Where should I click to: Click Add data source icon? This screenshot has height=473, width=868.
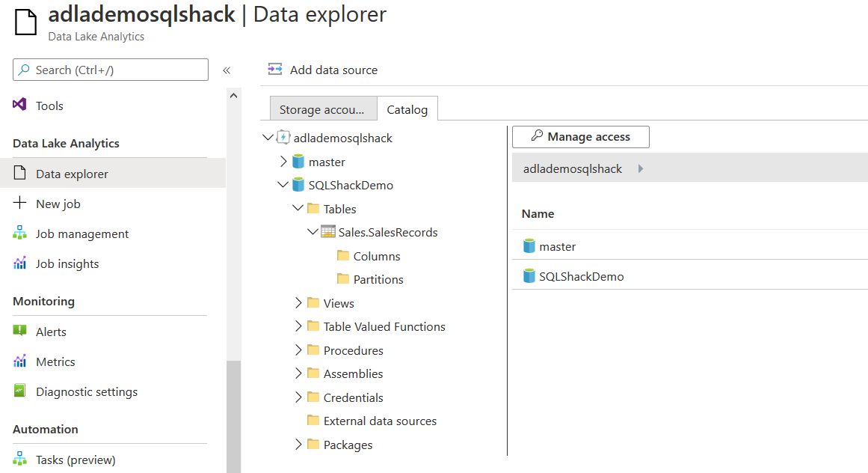point(275,70)
